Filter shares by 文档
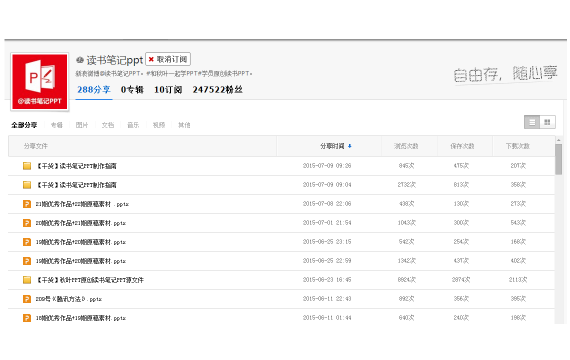The image size is (570, 360). tap(108, 125)
